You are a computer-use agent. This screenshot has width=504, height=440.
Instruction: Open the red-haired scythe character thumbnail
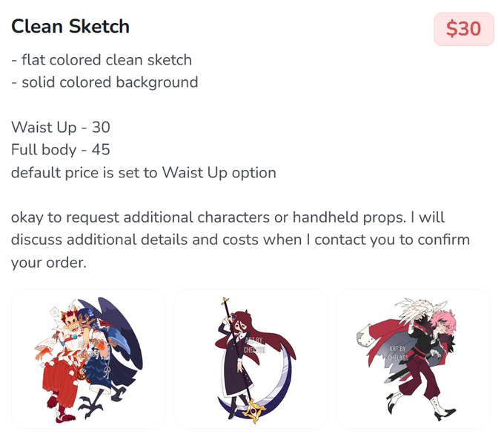[251, 359]
